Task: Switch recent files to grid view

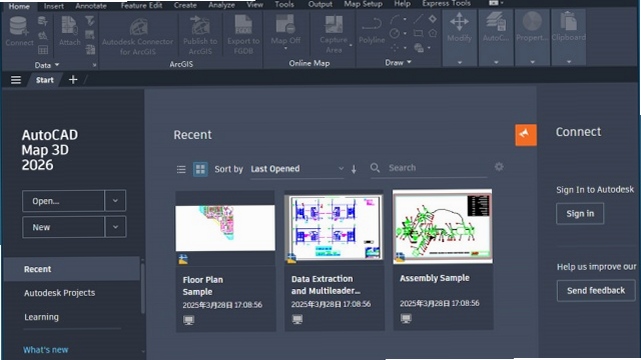Action: click(x=200, y=169)
